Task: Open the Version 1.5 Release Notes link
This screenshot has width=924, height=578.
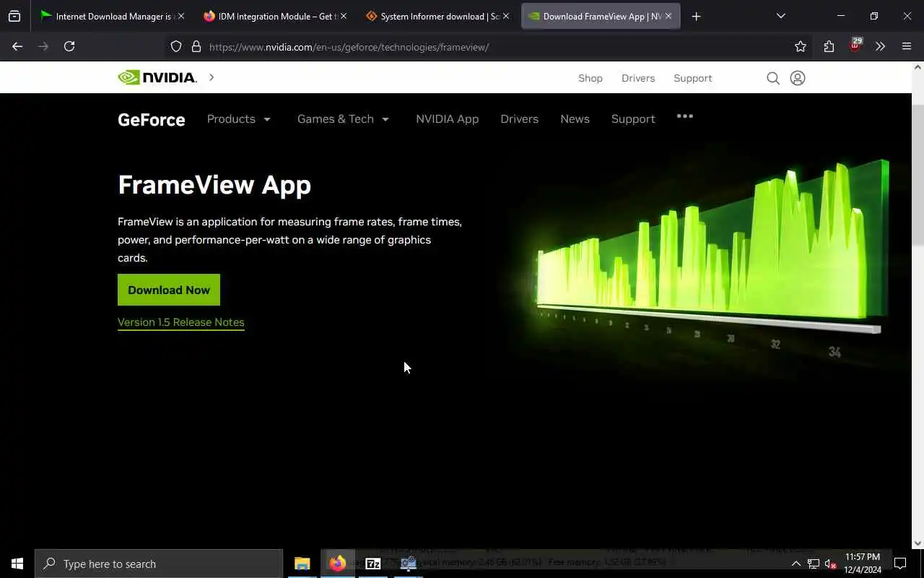Action: 181,322
